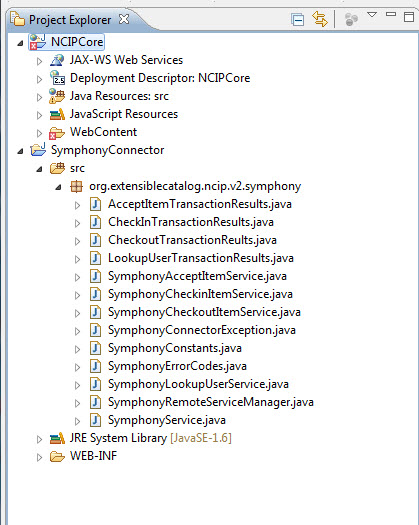Image resolution: width=419 pixels, height=525 pixels.
Task: Click the SymphonyAcceptItemService.java file icon
Action: click(95, 276)
